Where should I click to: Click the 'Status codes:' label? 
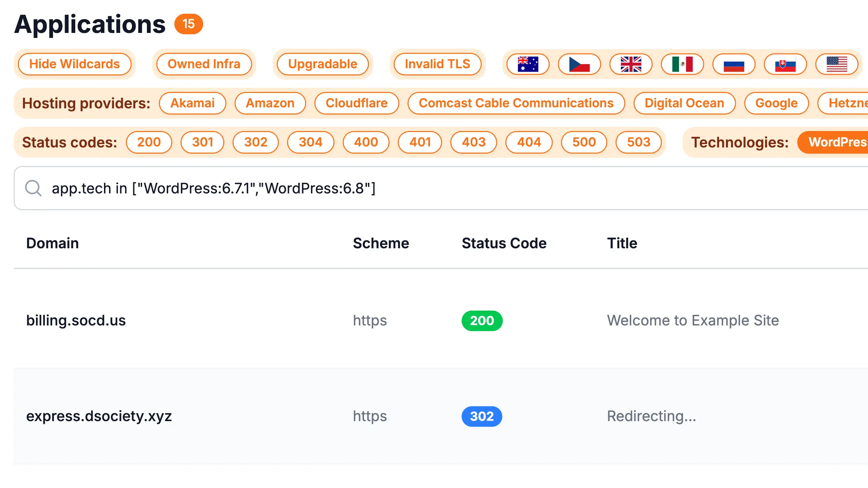click(x=70, y=142)
